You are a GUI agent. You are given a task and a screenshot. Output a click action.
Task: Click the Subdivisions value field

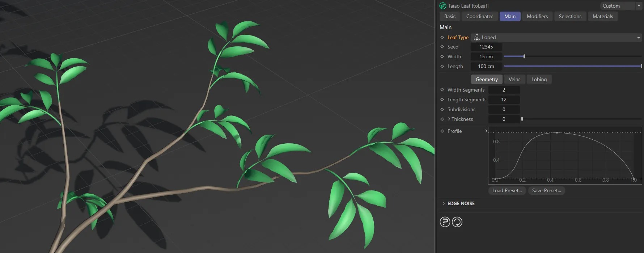504,109
